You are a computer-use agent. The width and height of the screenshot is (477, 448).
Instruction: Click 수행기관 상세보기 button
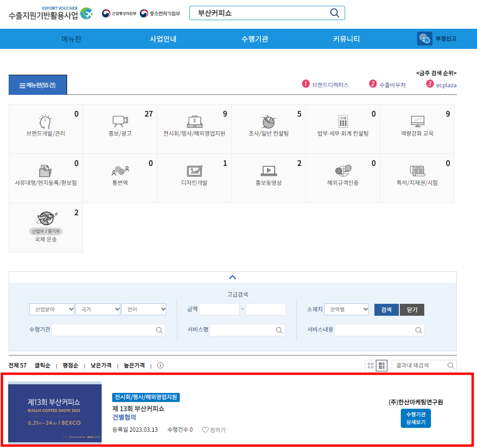(x=416, y=418)
